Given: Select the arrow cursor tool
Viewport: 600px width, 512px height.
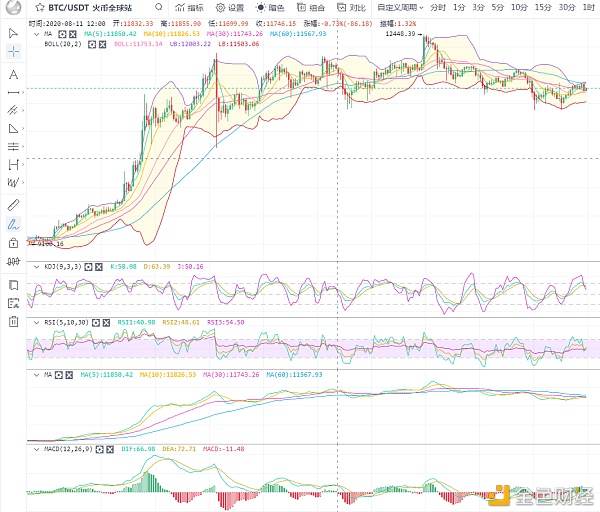Looking at the screenshot, I should pos(13,33).
